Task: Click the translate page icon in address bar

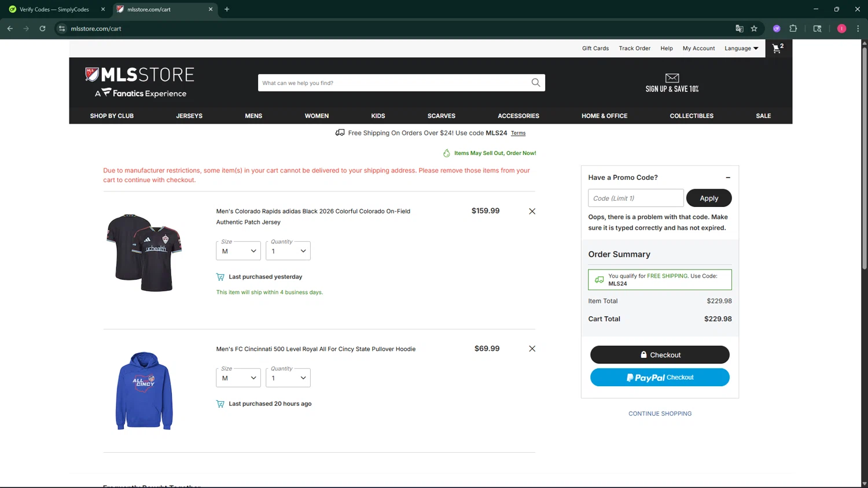Action: pos(739,28)
